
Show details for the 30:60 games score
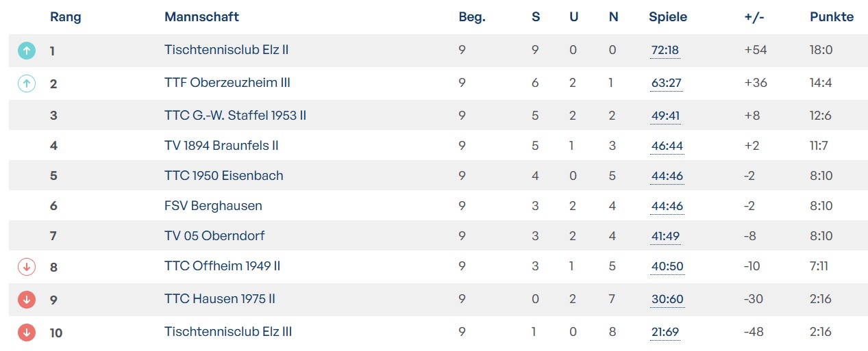[667, 300]
